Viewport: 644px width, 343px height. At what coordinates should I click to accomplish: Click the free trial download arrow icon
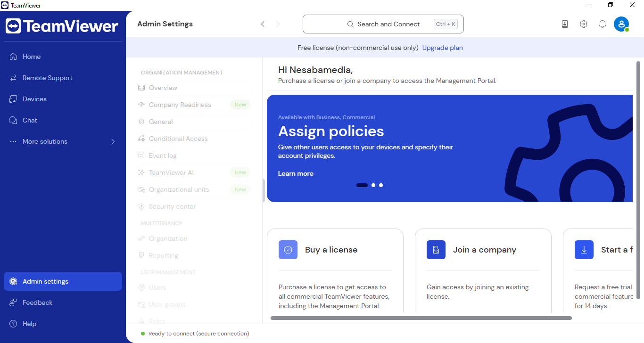pyautogui.click(x=584, y=250)
